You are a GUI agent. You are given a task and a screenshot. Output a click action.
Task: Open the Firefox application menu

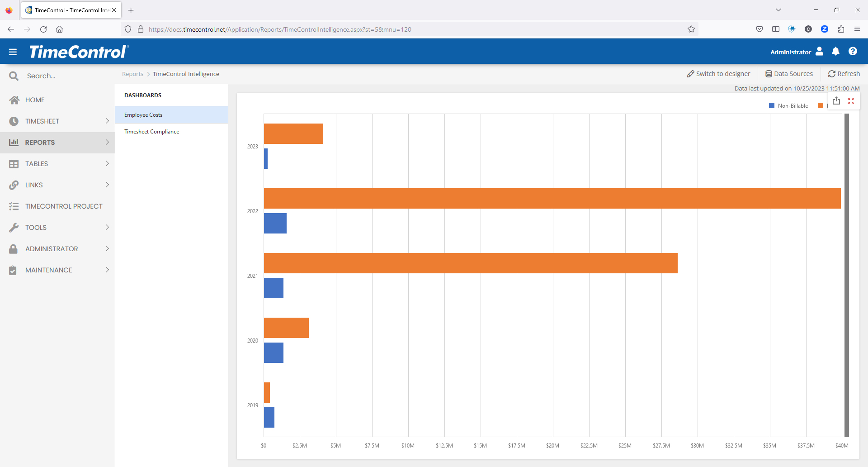point(857,29)
